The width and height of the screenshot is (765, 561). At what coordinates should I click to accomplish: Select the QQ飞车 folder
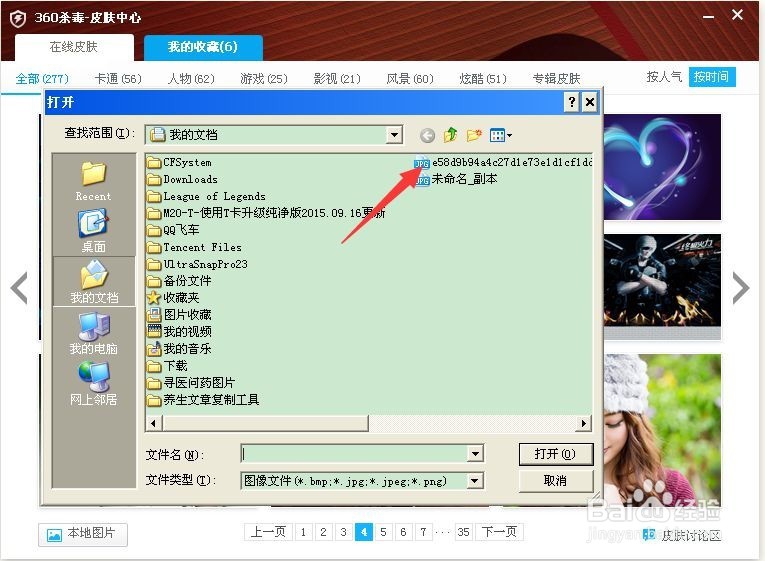173,230
